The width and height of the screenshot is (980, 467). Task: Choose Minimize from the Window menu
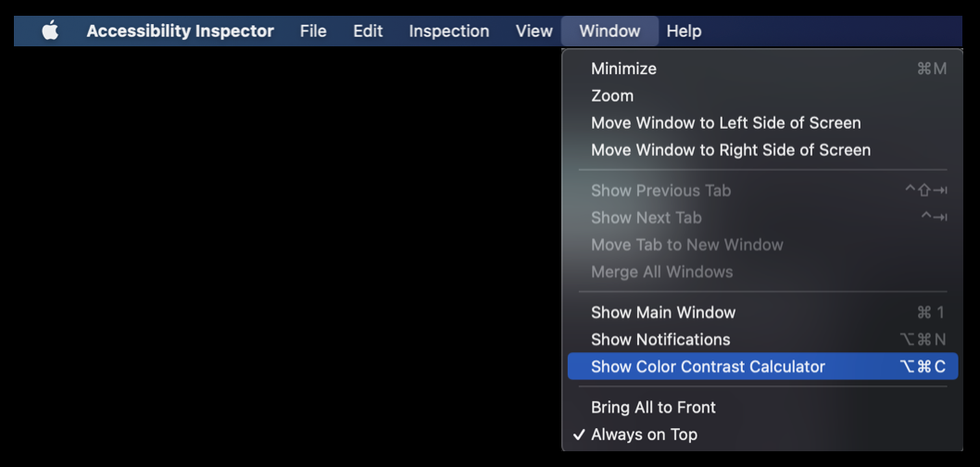(762, 69)
